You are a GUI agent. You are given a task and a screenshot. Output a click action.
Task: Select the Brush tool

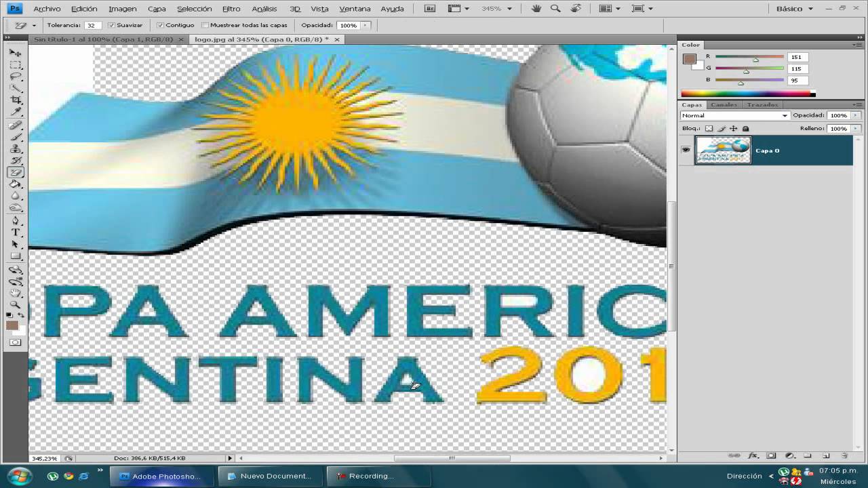click(x=15, y=138)
